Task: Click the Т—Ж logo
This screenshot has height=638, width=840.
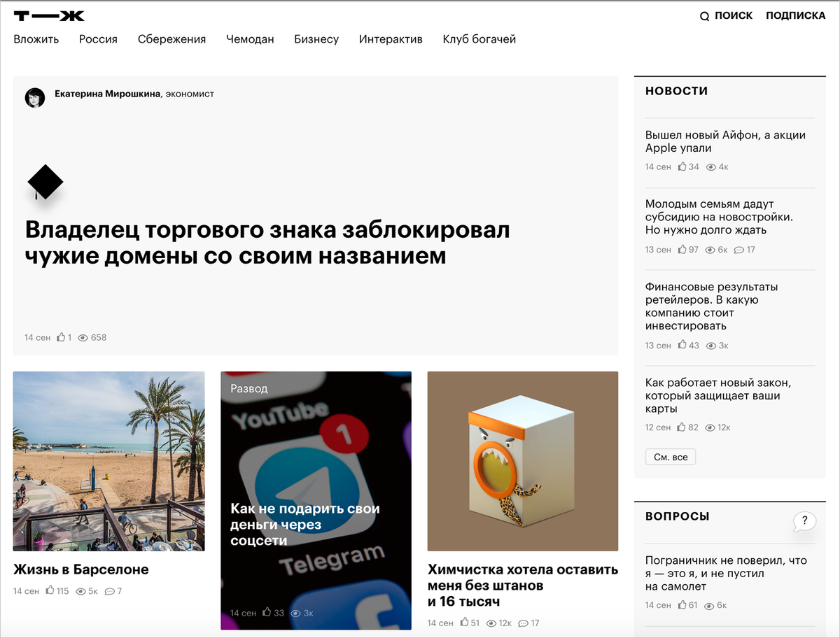Action: click(x=48, y=15)
